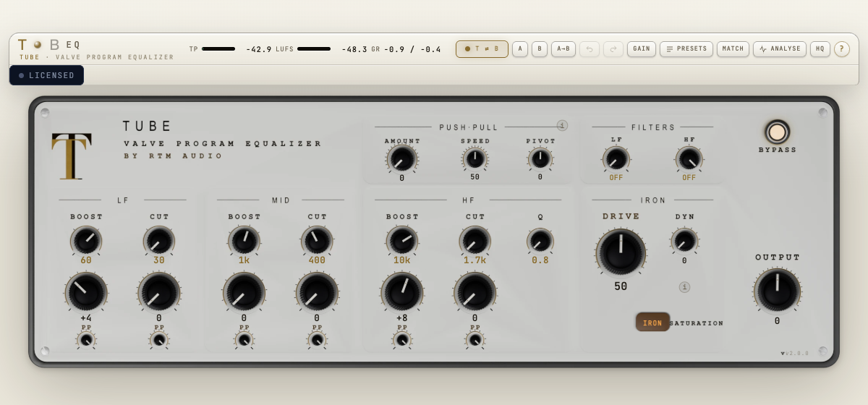Click the info icon below Dyn

[684, 287]
